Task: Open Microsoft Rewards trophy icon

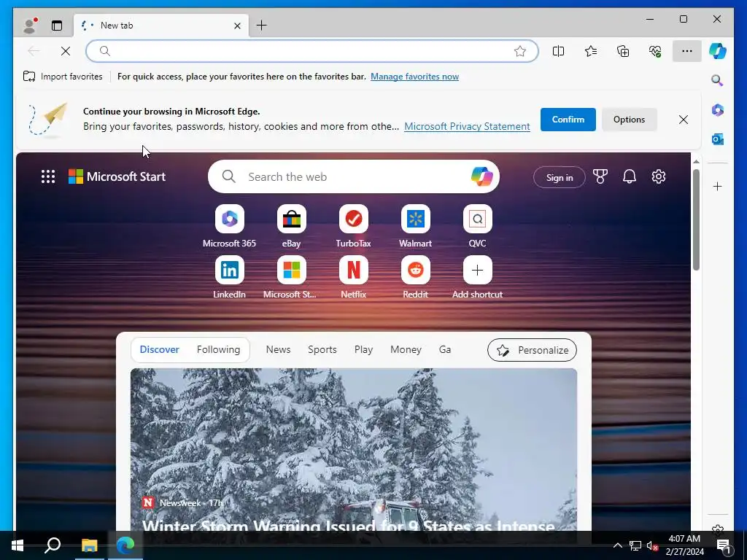Action: tap(600, 176)
